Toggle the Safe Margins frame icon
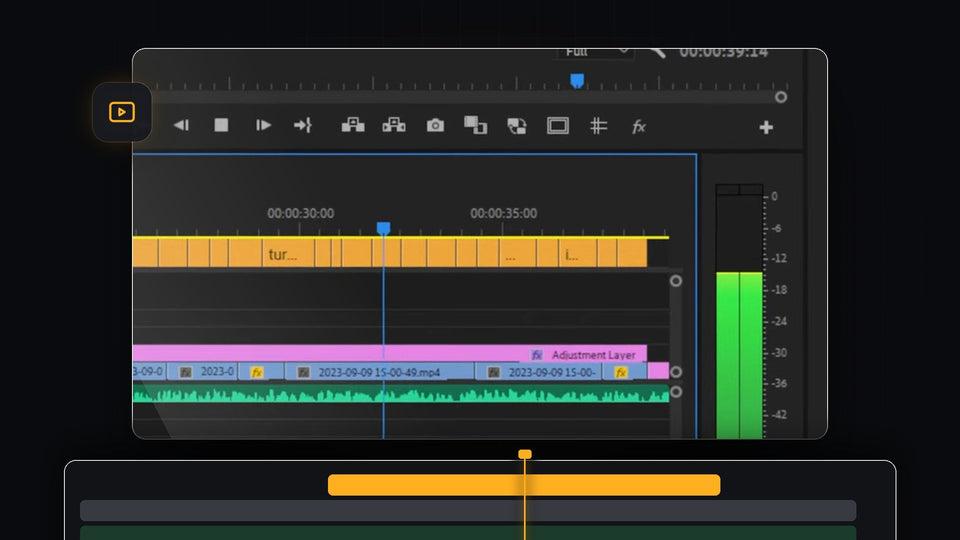Image resolution: width=960 pixels, height=540 pixels. pos(558,126)
